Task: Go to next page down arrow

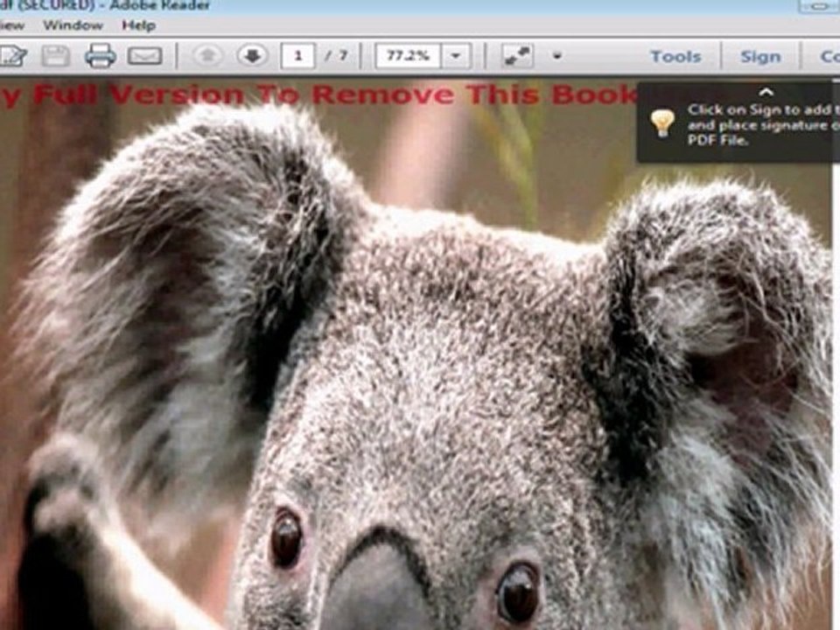Action: [x=252, y=55]
